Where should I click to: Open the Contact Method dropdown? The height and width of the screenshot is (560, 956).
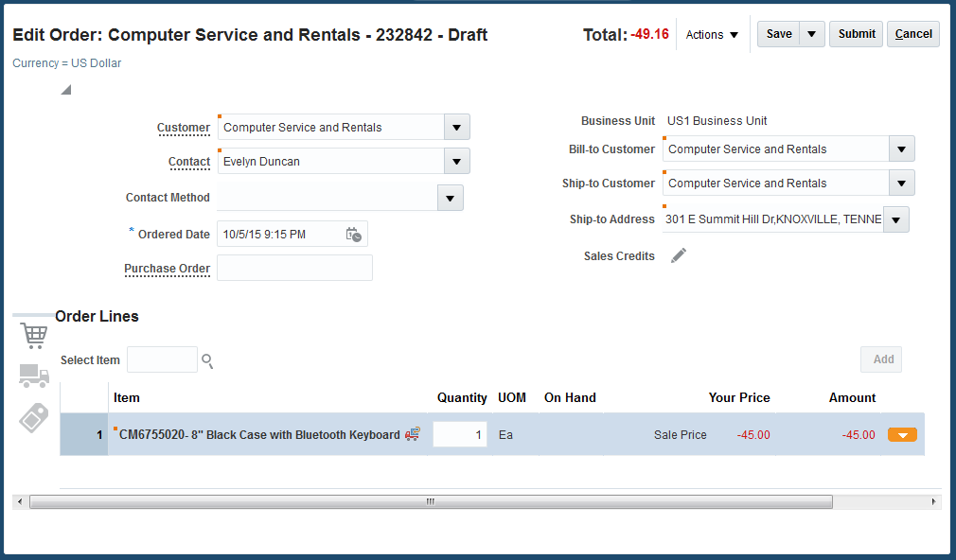450,197
